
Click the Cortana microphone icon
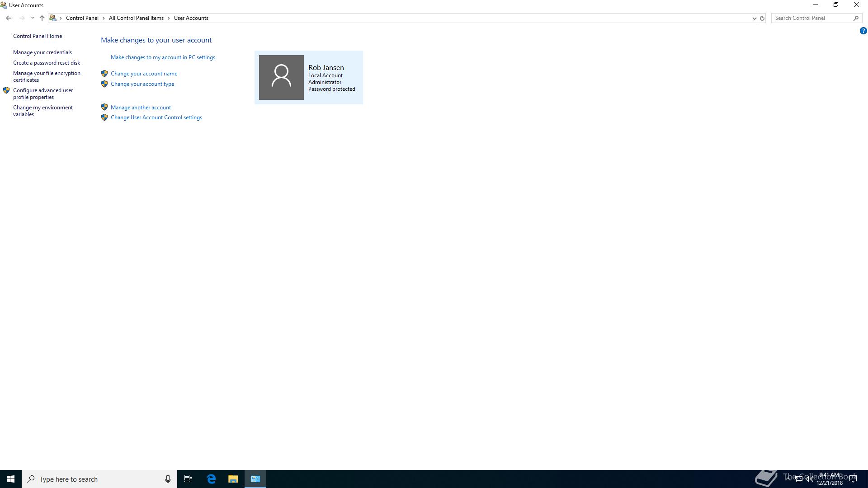pos(168,479)
